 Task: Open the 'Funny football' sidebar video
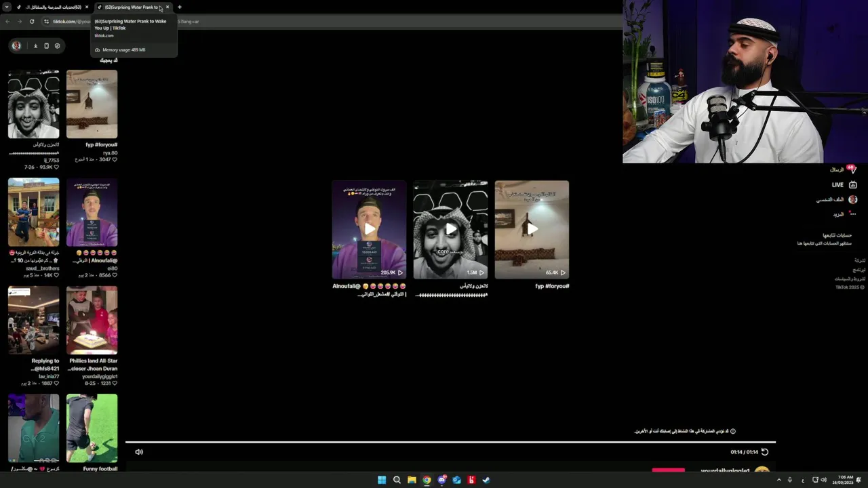[x=92, y=428]
